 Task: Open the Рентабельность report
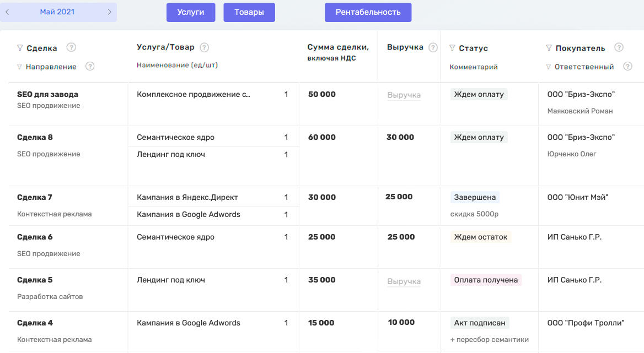coord(368,12)
